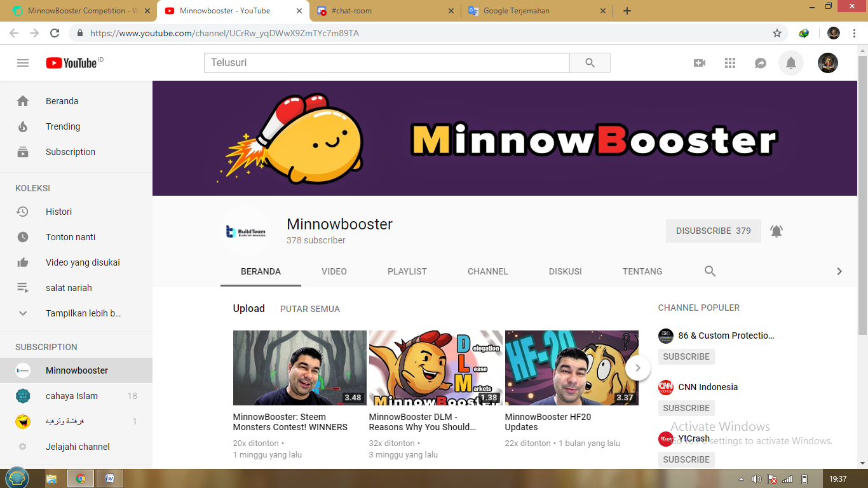Show next uploads with arrow
This screenshot has width=868, height=488.
click(x=638, y=367)
